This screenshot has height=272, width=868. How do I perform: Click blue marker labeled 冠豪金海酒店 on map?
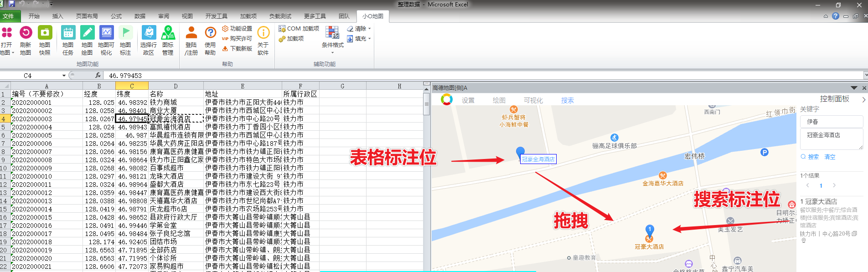[x=520, y=152]
